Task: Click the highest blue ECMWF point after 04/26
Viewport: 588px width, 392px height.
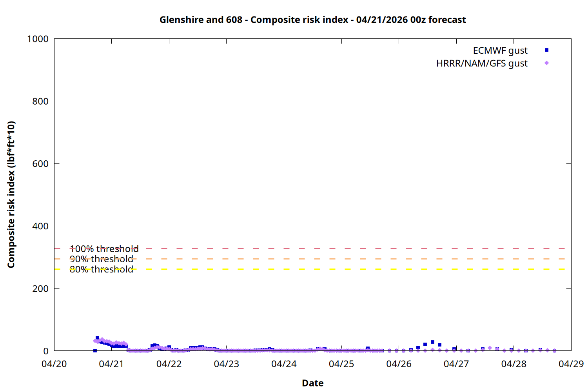Action: [x=432, y=342]
